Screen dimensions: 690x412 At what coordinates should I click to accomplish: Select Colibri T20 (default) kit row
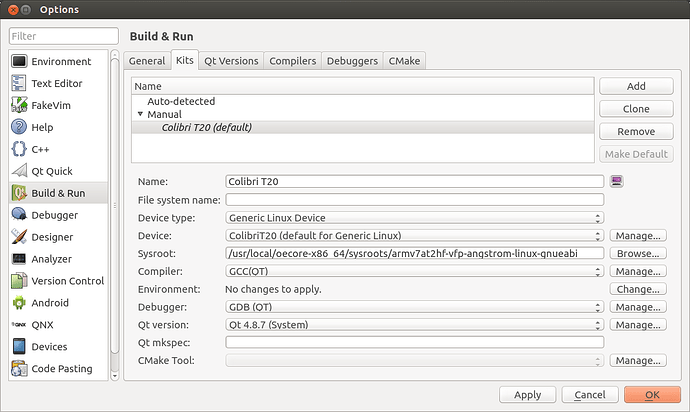coord(363,127)
